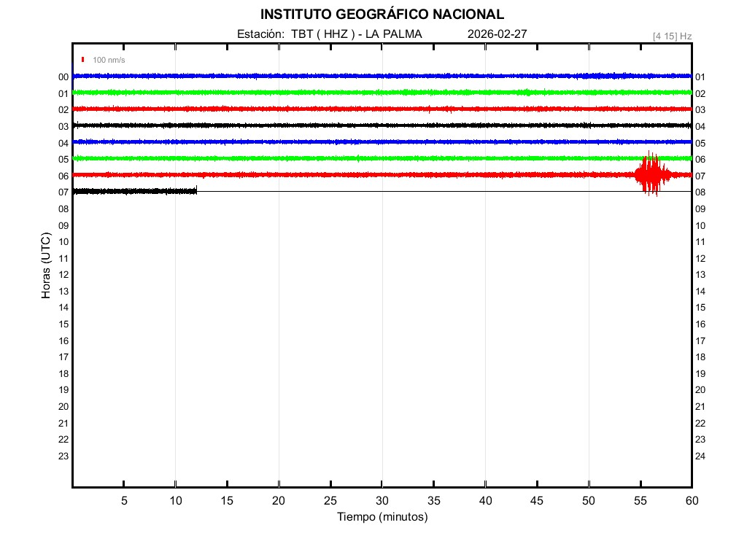Click the [4 15] Hz filter label
747x560 pixels.
(x=672, y=36)
